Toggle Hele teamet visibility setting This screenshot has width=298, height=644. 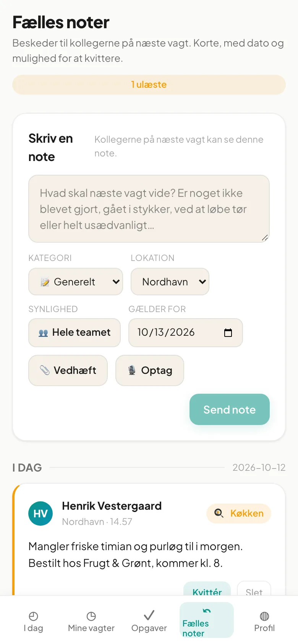tap(74, 333)
